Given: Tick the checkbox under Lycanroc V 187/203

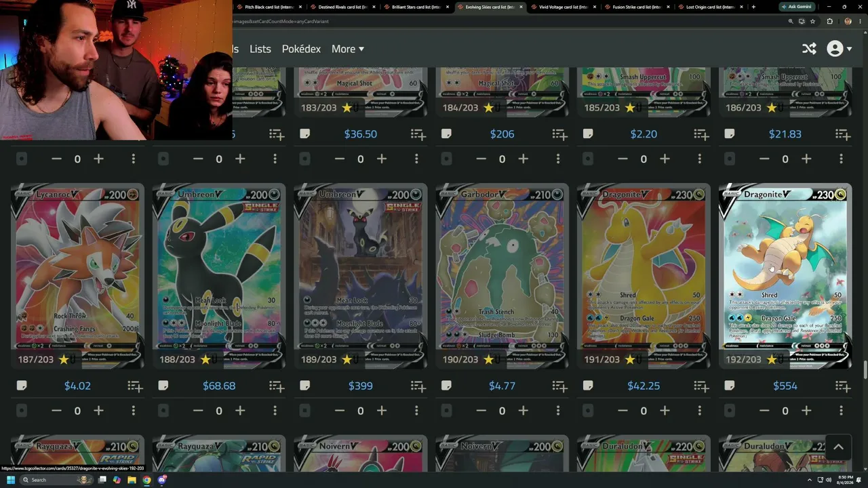Looking at the screenshot, I should 22,411.
